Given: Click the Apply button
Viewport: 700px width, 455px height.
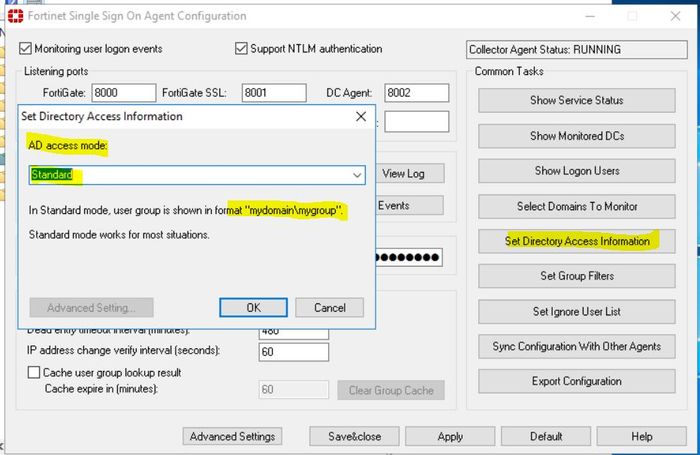Looking at the screenshot, I should click(x=450, y=436).
